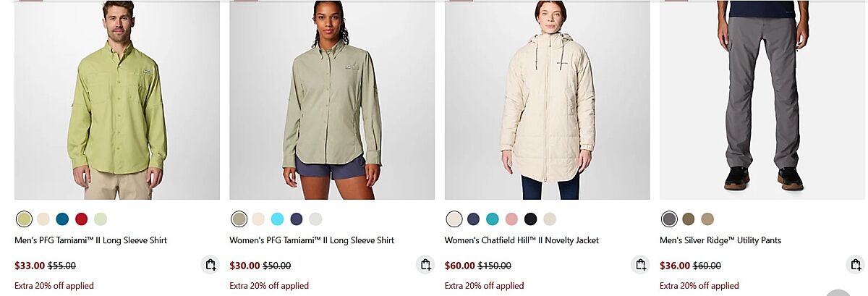Pick black swatch for Chatfield Hill jacket
The height and width of the screenshot is (296, 868).
pyautogui.click(x=531, y=219)
